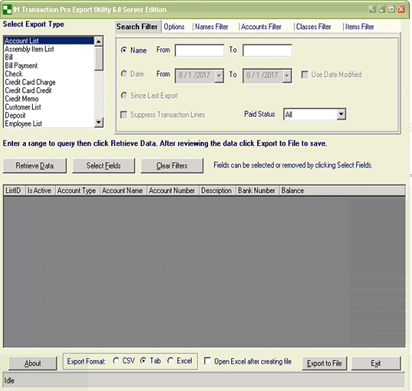The image size is (412, 391).
Task: Open the Date To date picker dropdown
Action: (287, 75)
